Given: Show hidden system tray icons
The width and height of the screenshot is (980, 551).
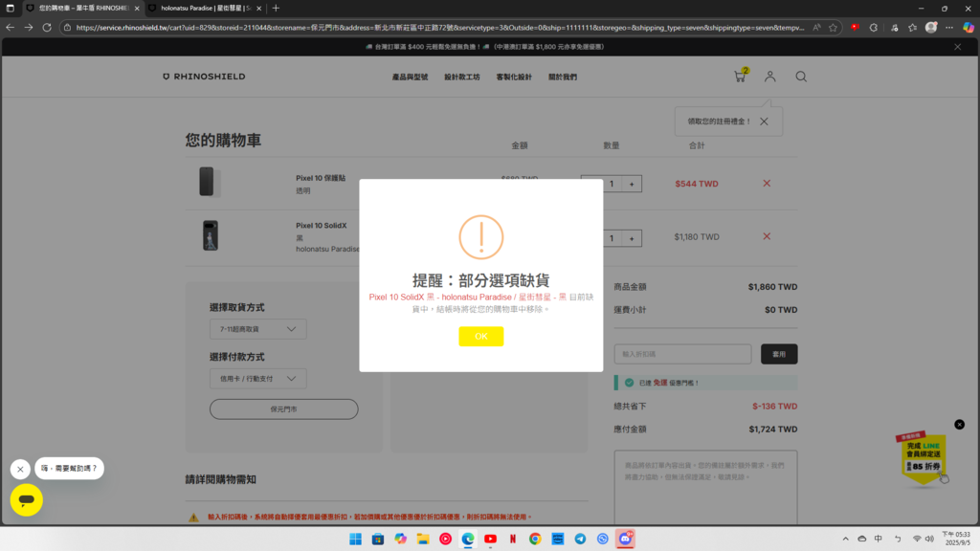Looking at the screenshot, I should [x=846, y=539].
